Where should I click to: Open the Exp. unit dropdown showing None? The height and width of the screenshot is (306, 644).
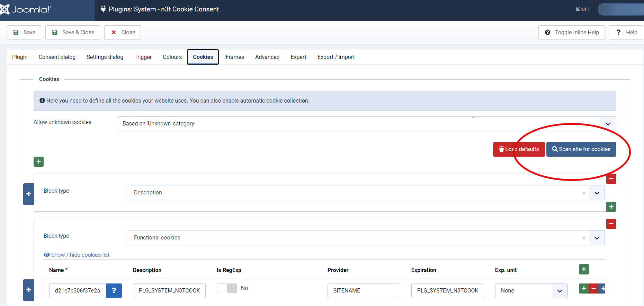coord(531,290)
